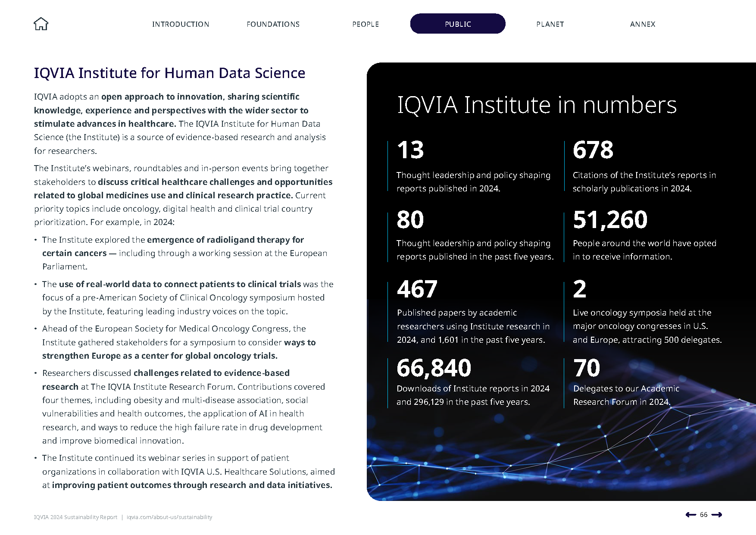Screen dimensions: 756x535
Task: Open the Annex section tab
Action: point(643,24)
